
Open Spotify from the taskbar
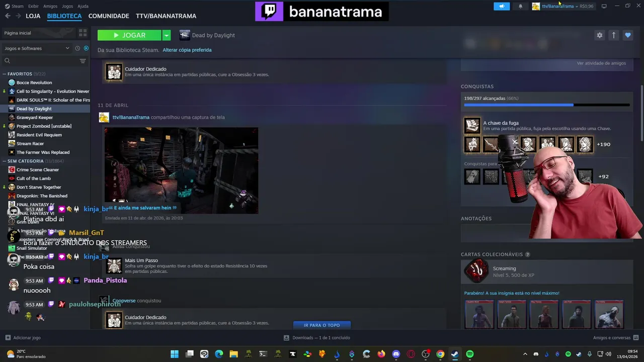click(469, 354)
